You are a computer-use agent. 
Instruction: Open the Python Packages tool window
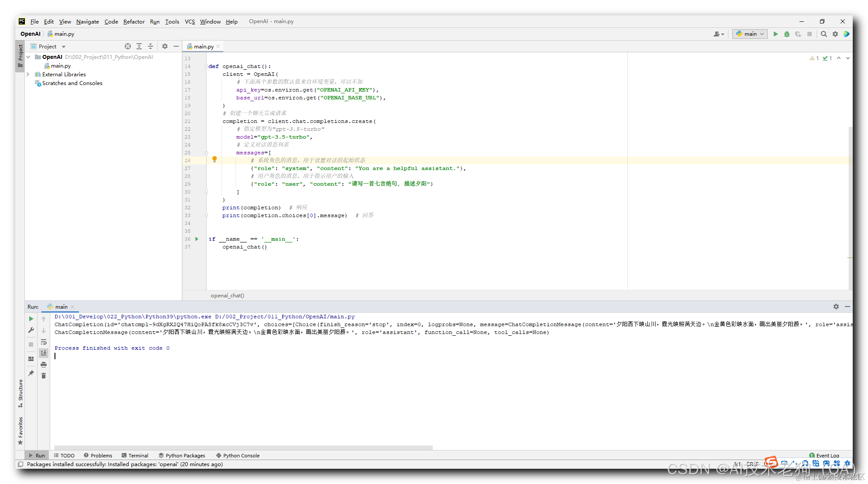[182, 455]
